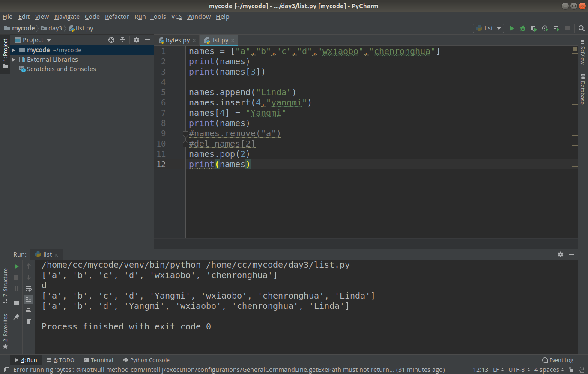Run the list configuration from the main toolbar
Image resolution: width=588 pixels, height=374 pixels.
(x=512, y=28)
